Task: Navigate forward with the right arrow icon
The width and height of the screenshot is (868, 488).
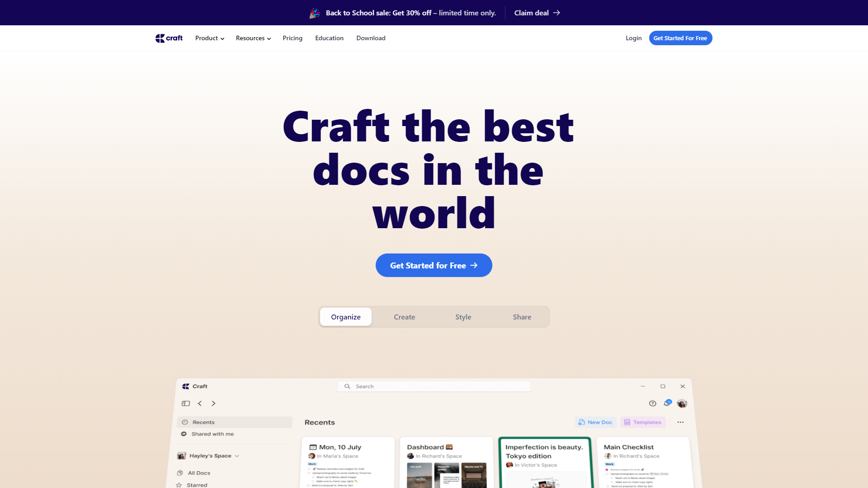Action: tap(213, 403)
